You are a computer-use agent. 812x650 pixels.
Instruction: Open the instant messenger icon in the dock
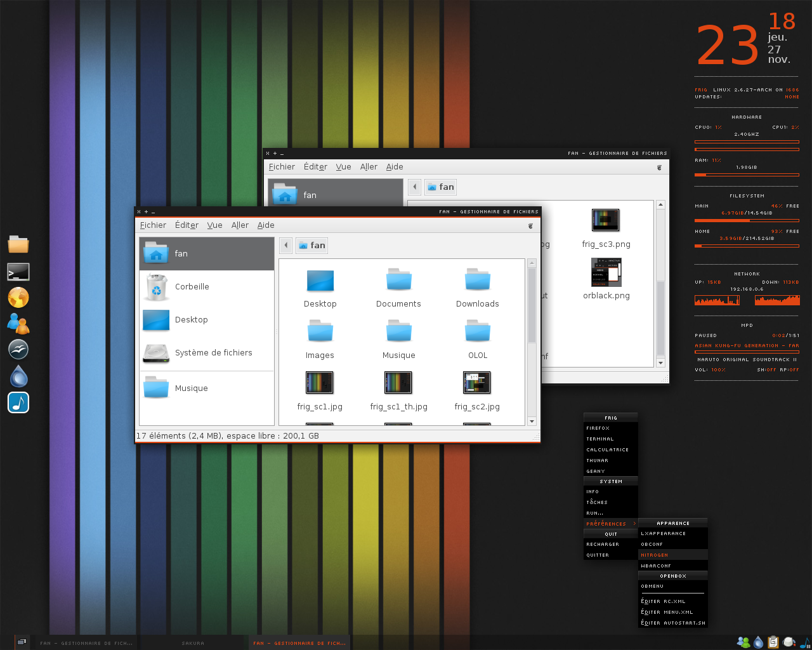pos(18,324)
